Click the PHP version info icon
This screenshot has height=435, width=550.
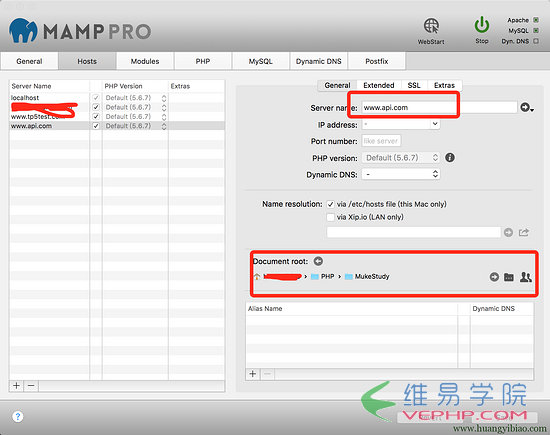click(x=450, y=158)
